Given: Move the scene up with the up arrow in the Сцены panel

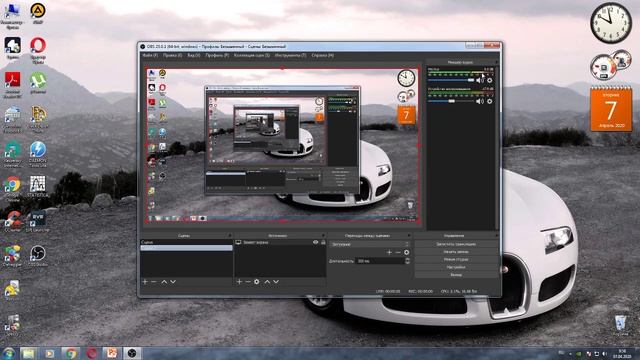Looking at the screenshot, I should pos(164,282).
